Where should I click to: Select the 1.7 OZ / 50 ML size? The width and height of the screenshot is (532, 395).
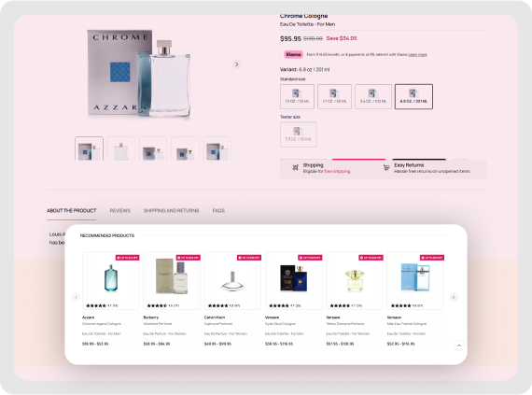[x=334, y=97]
